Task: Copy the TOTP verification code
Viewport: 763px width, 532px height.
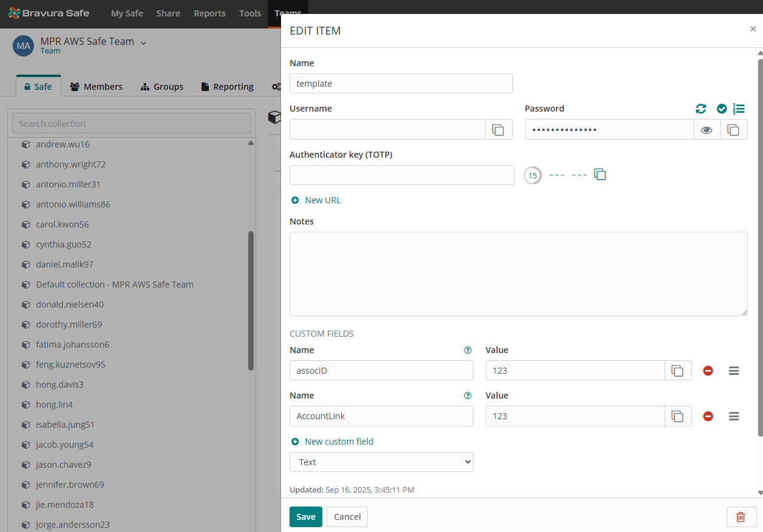Action: tap(600, 175)
